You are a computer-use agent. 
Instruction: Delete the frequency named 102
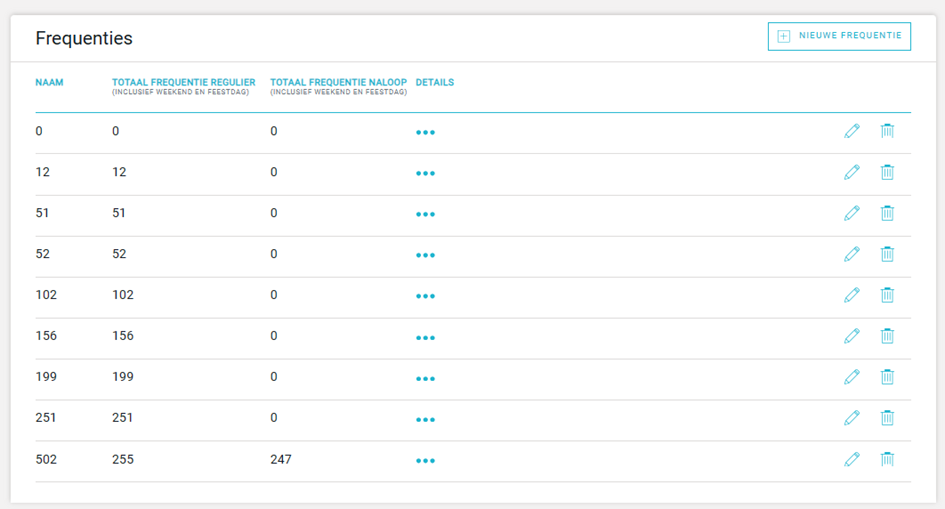(x=887, y=295)
